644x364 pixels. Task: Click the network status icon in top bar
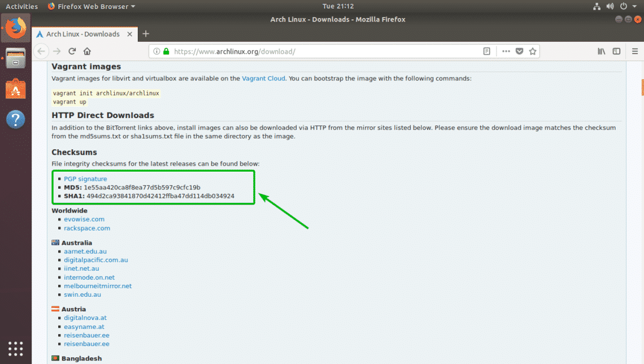pos(597,6)
